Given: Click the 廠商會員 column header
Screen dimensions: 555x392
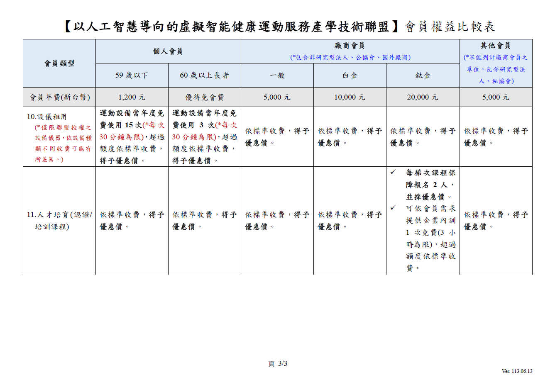Looking at the screenshot, I should click(350, 46).
